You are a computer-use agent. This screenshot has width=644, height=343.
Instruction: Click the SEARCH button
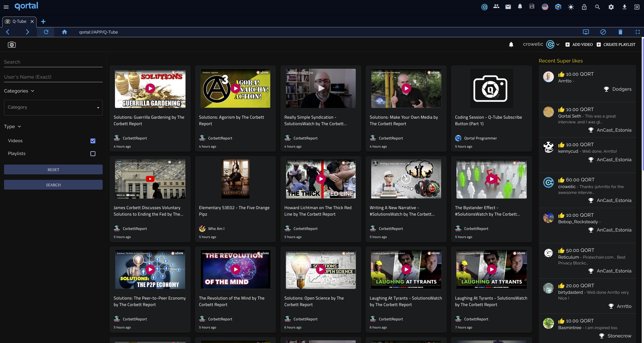click(x=53, y=185)
